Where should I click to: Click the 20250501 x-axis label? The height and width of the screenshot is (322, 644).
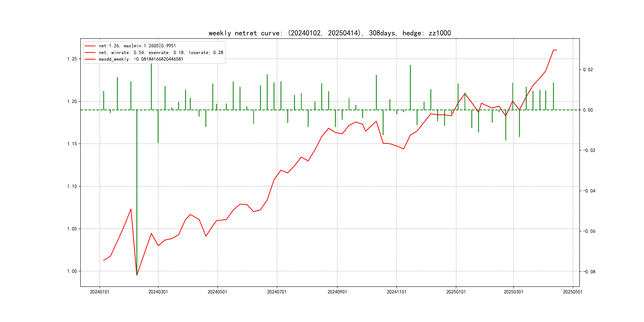tap(572, 292)
